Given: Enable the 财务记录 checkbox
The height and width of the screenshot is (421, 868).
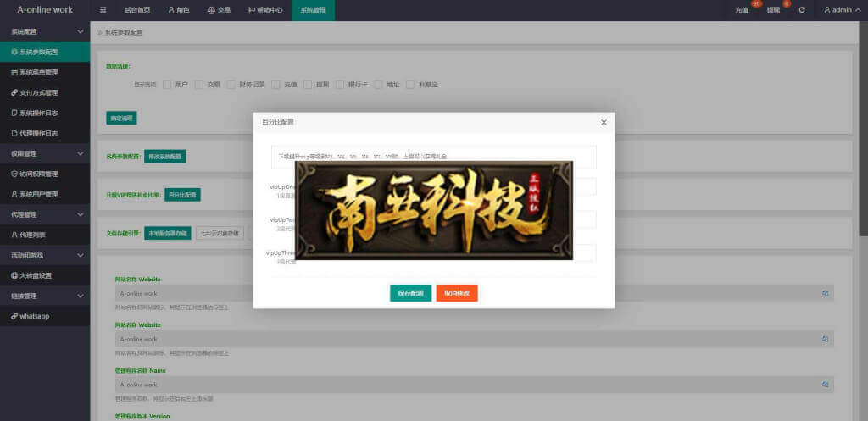Looking at the screenshot, I should click(231, 85).
